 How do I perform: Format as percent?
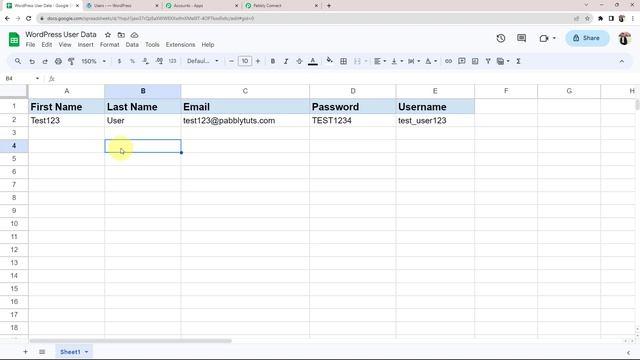[x=132, y=61]
